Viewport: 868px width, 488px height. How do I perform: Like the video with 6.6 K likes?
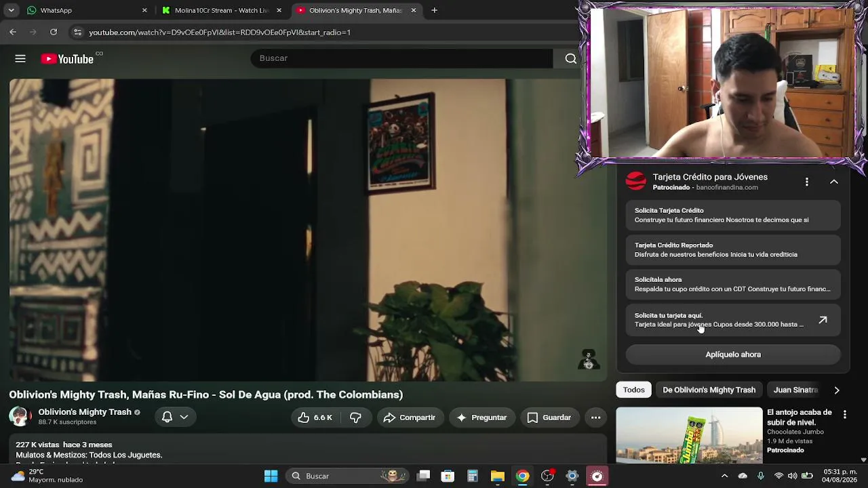[315, 418]
